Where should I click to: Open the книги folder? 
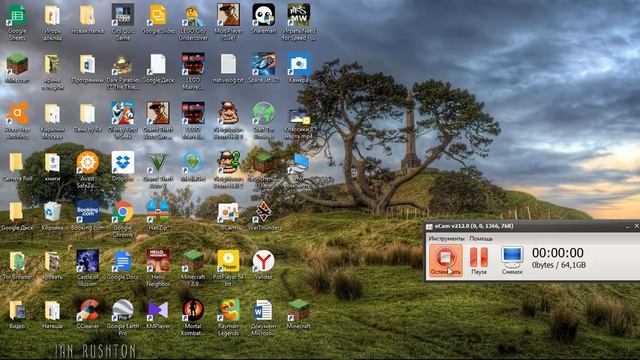52,167
